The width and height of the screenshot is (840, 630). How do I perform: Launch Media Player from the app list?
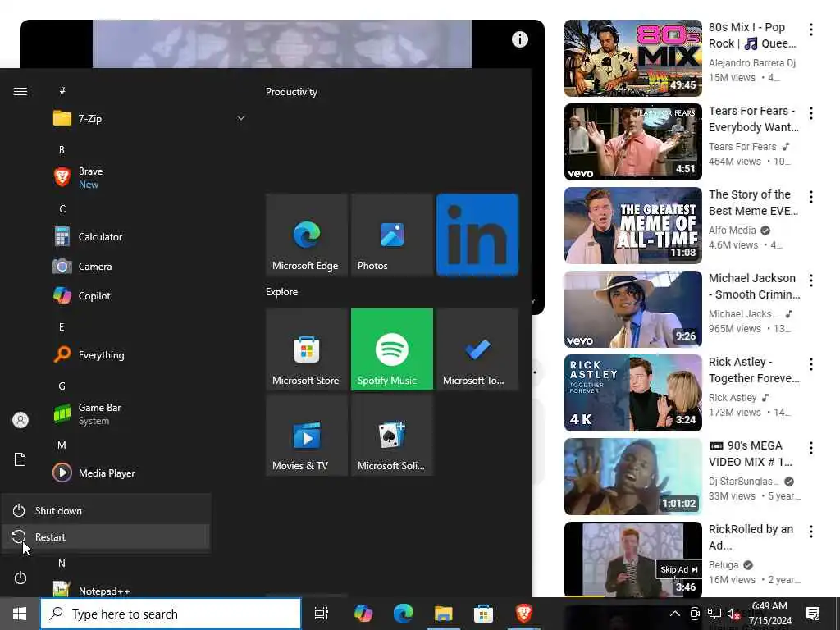(x=106, y=473)
